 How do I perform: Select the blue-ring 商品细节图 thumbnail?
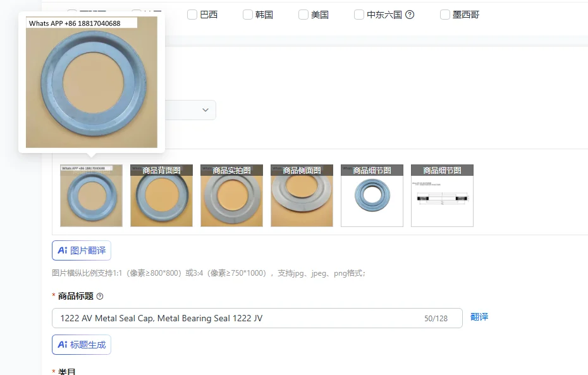point(372,195)
